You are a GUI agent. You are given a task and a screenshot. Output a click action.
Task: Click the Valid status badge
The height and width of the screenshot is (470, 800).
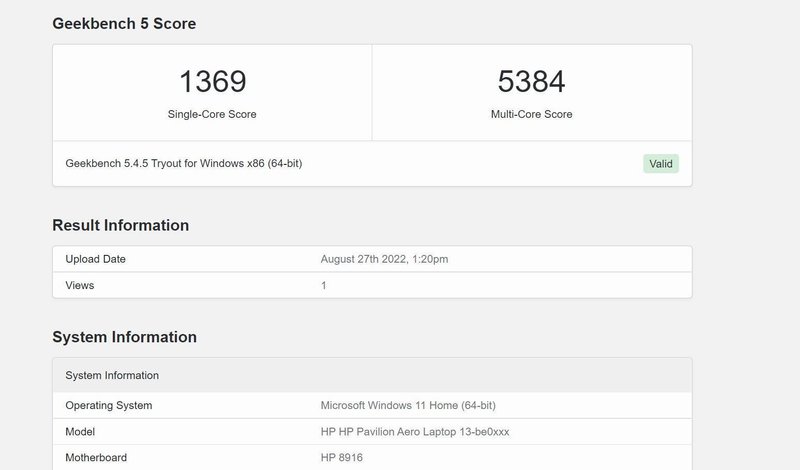[x=661, y=164]
